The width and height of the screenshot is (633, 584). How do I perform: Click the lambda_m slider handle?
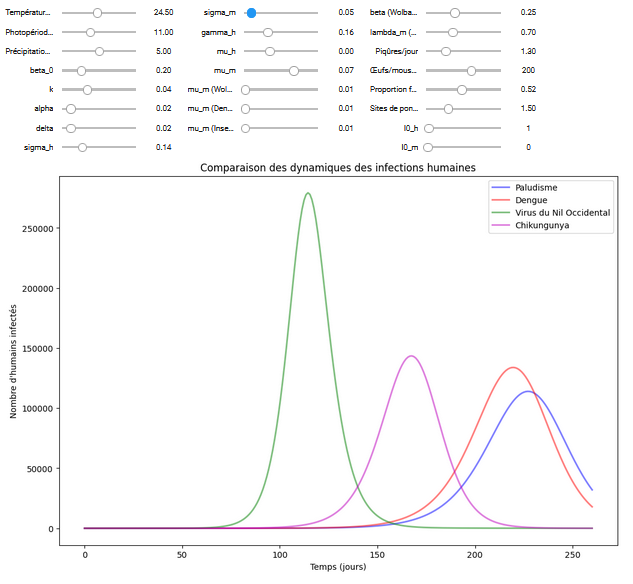[x=453, y=32]
